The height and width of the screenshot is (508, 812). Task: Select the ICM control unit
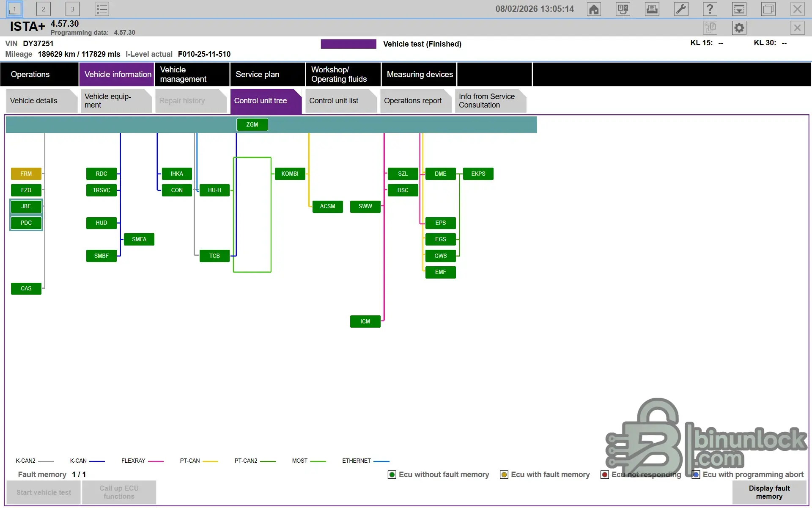pos(365,321)
